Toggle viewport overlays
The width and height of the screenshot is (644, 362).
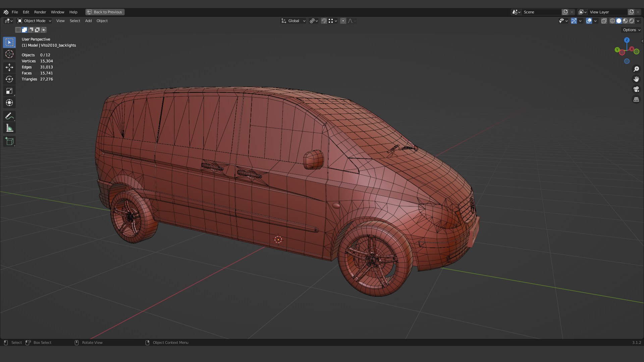[x=589, y=21]
